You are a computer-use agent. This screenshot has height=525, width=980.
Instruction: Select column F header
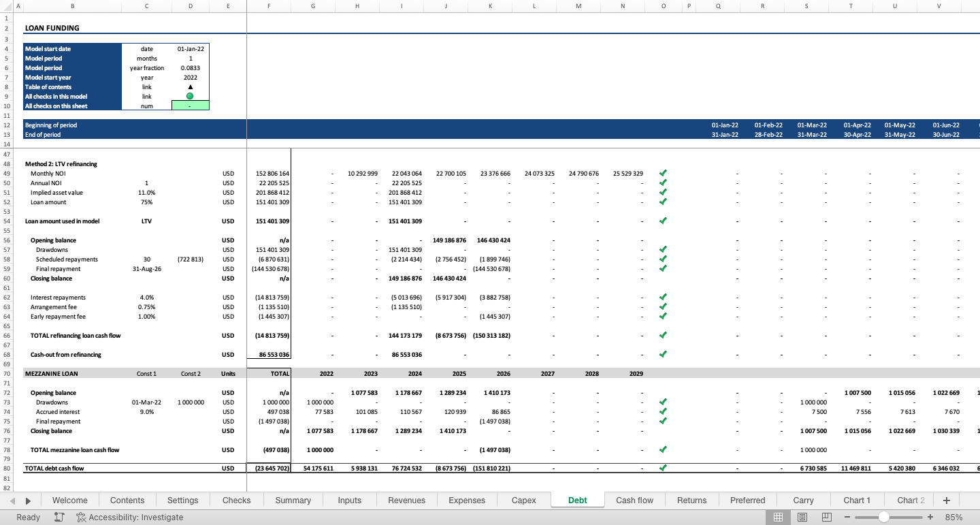pyautogui.click(x=269, y=6)
